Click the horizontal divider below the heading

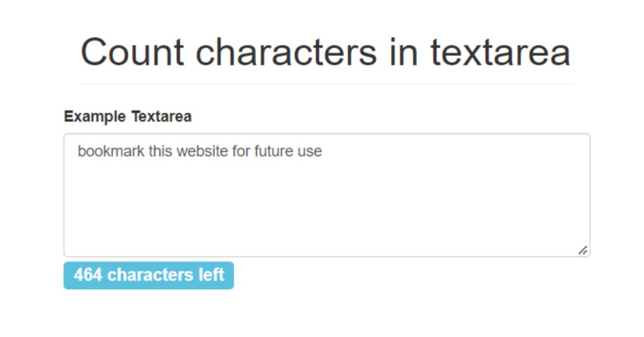tap(327, 84)
